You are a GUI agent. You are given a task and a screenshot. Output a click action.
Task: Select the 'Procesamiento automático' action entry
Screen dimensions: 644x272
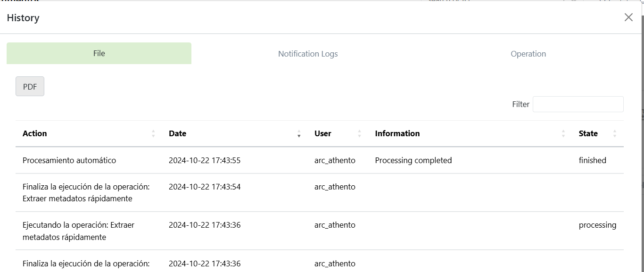[x=69, y=160]
